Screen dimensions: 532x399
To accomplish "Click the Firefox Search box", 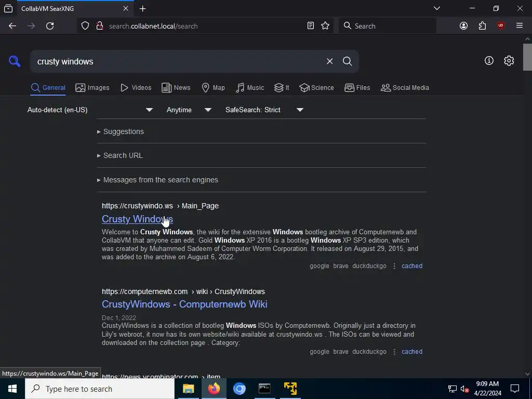I will [388, 26].
